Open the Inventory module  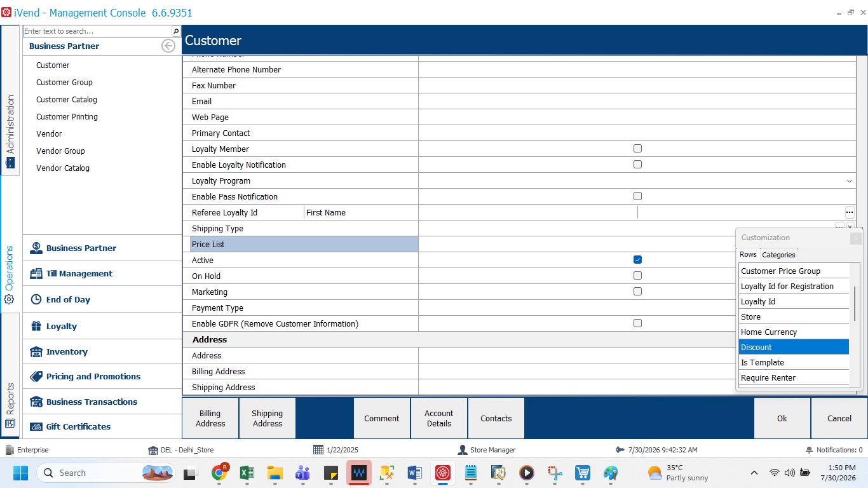pyautogui.click(x=102, y=351)
